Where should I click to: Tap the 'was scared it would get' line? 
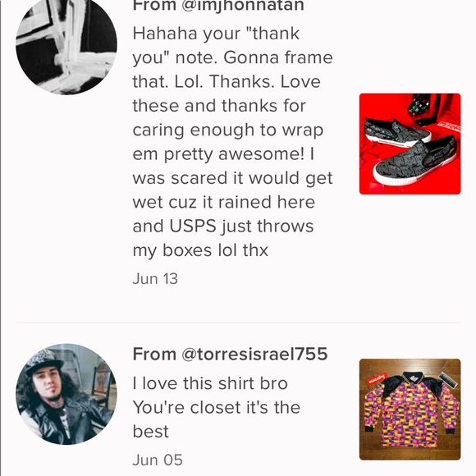click(232, 179)
